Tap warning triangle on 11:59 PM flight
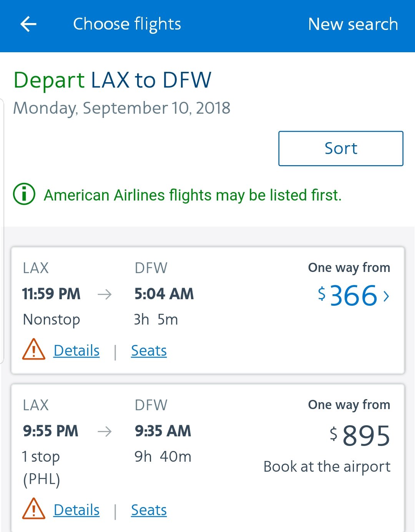Image resolution: width=415 pixels, height=532 pixels. point(34,349)
